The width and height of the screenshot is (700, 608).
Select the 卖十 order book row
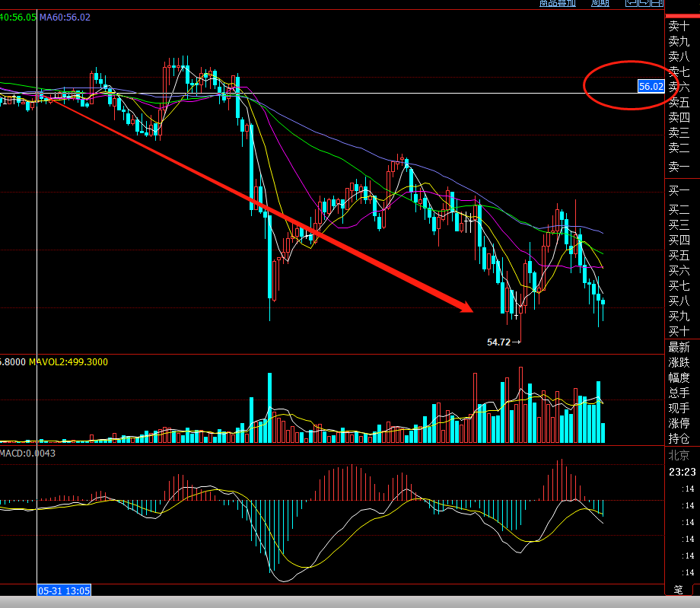tap(679, 26)
